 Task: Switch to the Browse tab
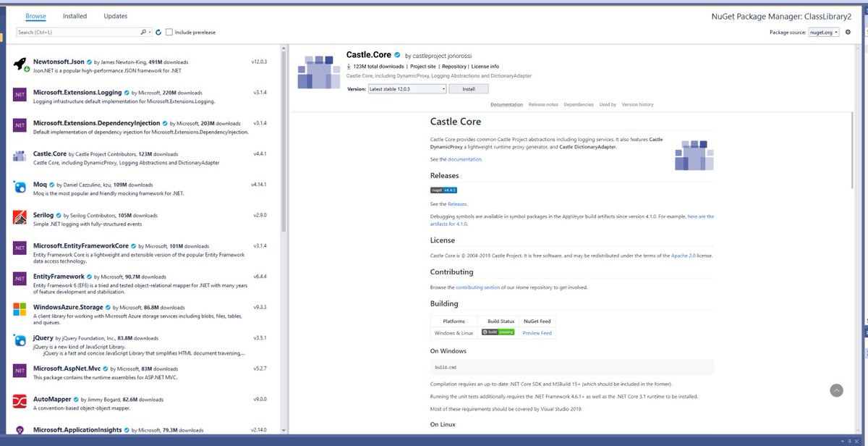35,16
